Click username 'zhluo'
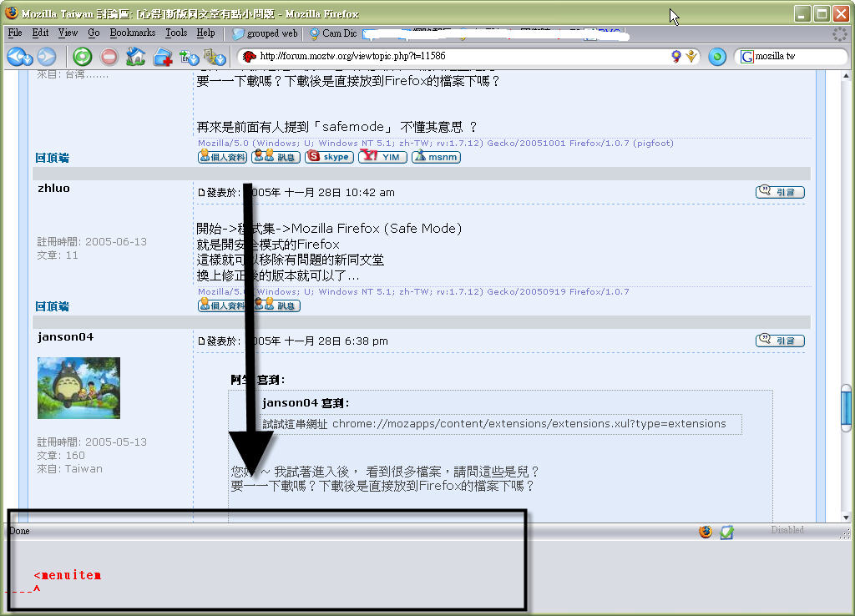Viewport: 855px width, 616px height. coord(54,188)
